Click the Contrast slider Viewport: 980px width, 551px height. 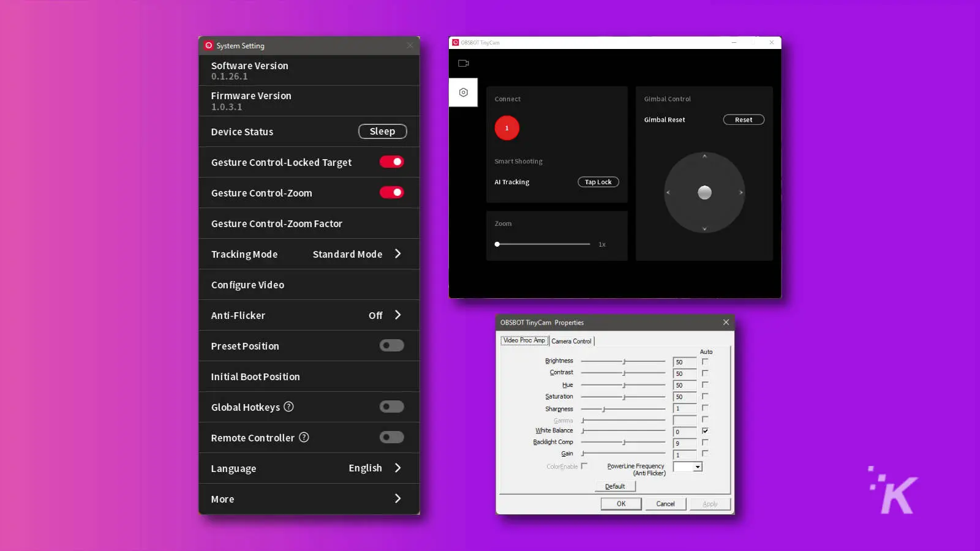pyautogui.click(x=623, y=373)
